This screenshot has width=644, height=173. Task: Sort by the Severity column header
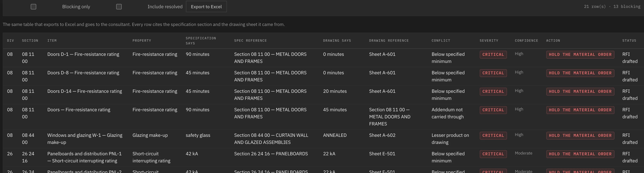click(x=489, y=40)
